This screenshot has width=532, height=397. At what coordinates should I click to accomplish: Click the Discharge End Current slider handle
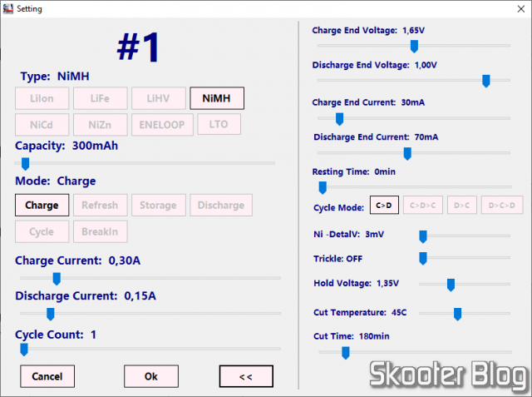click(407, 153)
